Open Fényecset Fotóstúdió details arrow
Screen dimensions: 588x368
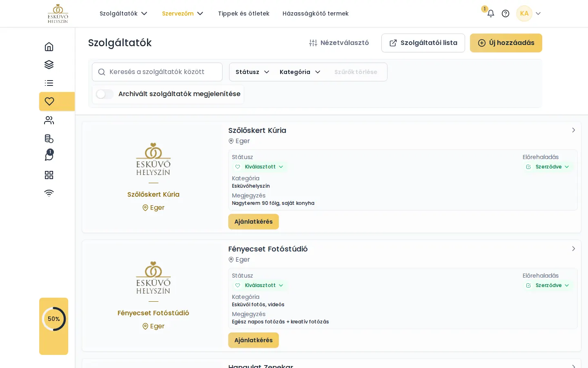[573, 249]
